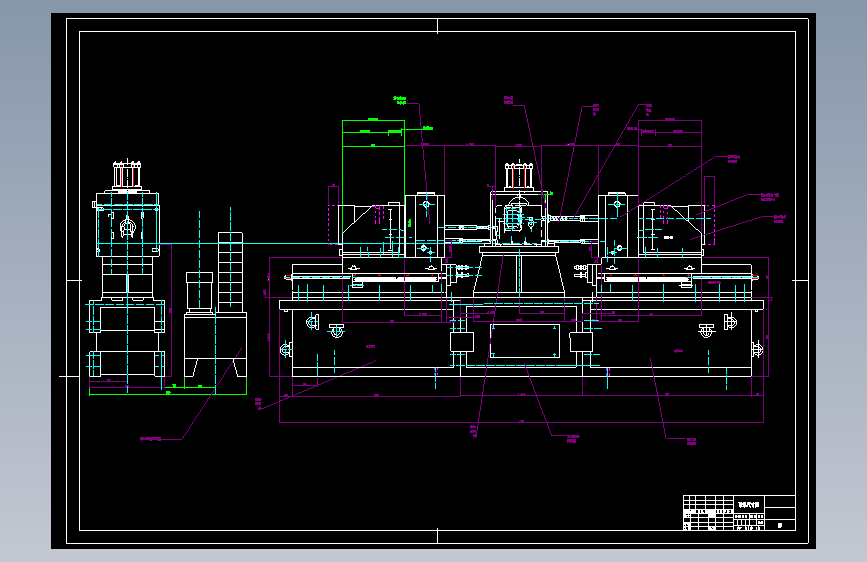Pick the upper right handwheel on the machine bed
Image resolution: width=867 pixels, height=562 pixels.
point(730,321)
